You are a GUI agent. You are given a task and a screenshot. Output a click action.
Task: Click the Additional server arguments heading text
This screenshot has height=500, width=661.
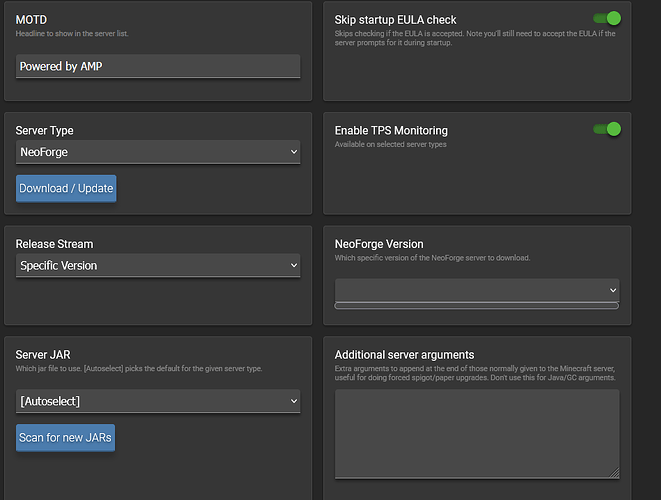(404, 355)
